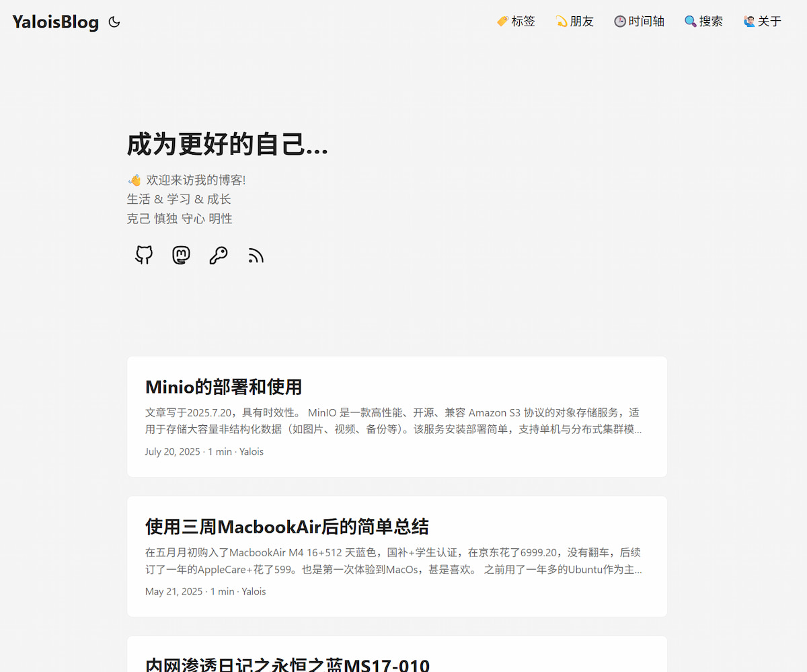
Task: Click the Mastodon social icon
Action: pos(180,256)
